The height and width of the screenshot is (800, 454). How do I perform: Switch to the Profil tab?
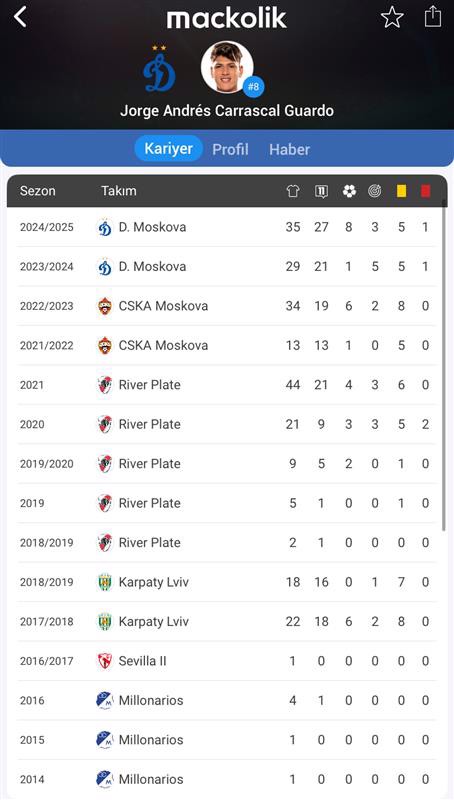(x=230, y=149)
